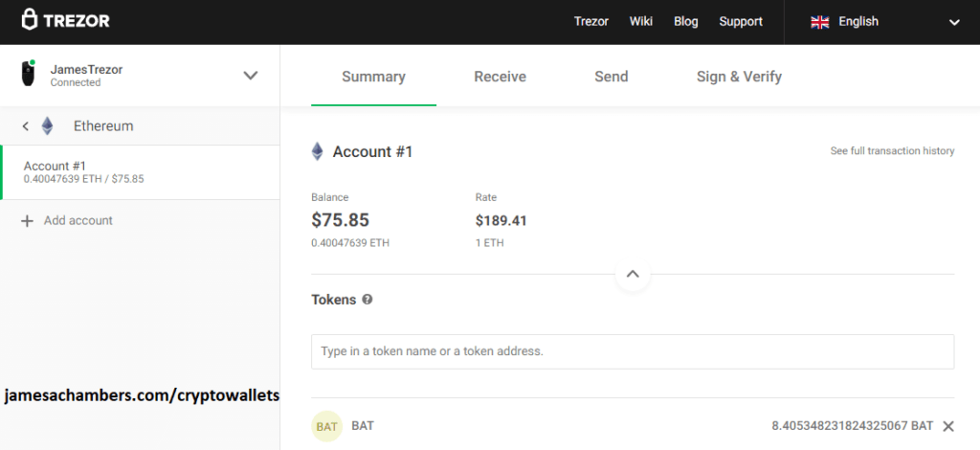Viewport: 980px width, 450px height.
Task: Click the Add account button
Action: pos(67,220)
